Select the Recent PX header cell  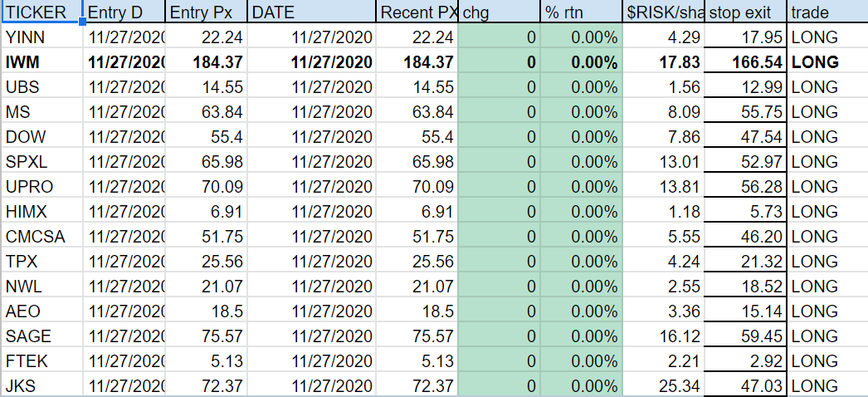[x=417, y=12]
